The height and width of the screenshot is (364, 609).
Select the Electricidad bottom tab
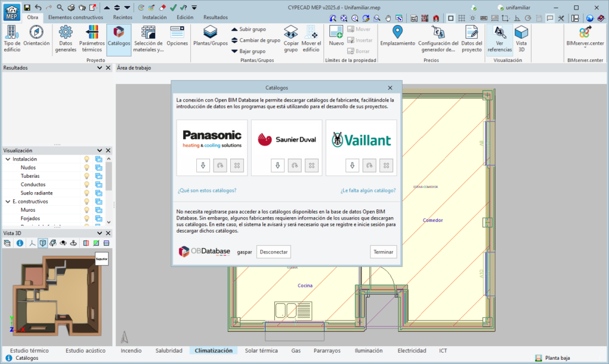click(x=412, y=351)
